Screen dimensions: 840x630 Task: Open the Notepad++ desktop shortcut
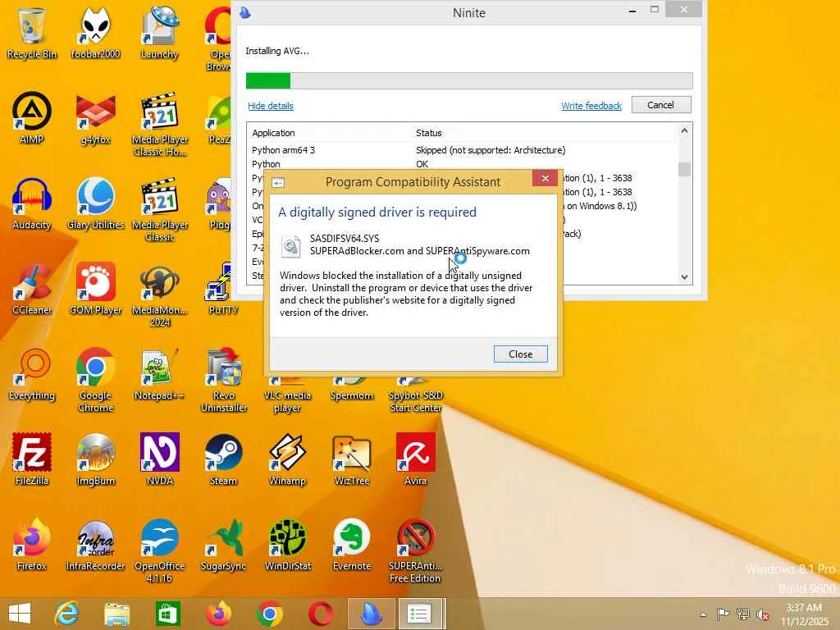point(159,374)
